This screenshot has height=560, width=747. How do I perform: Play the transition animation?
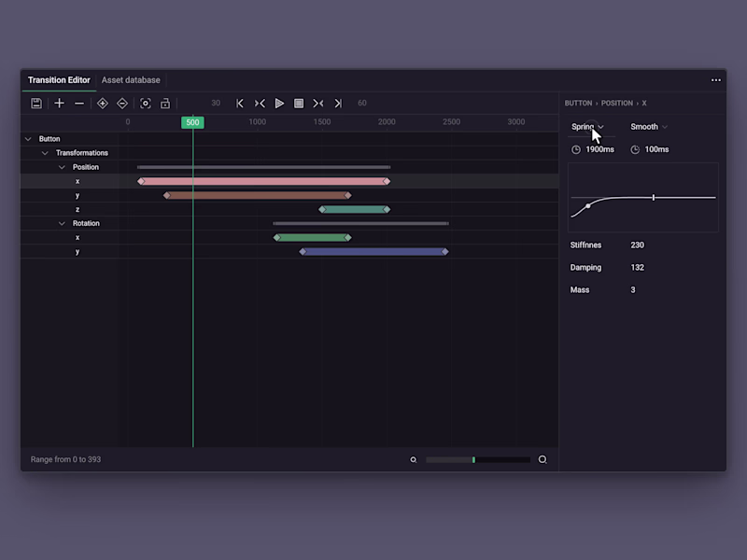coord(279,104)
